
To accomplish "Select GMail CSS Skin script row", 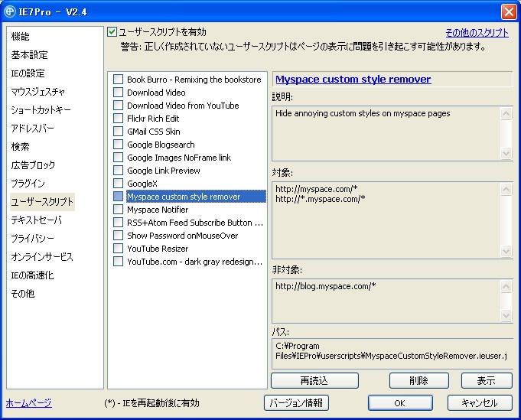I will coord(154,132).
